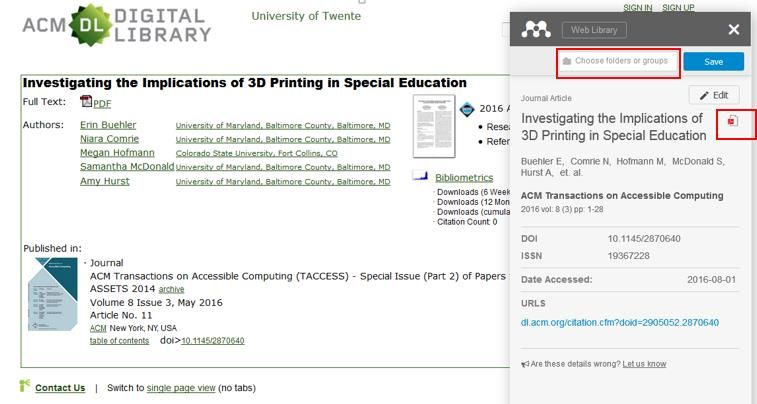
Task: Click SIGN IN at the top
Action: 637,8
